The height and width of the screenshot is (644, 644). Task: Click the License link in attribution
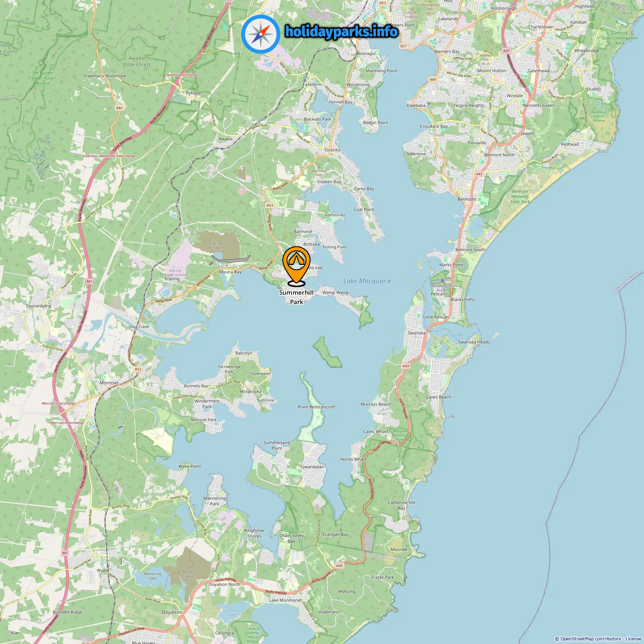(633, 639)
